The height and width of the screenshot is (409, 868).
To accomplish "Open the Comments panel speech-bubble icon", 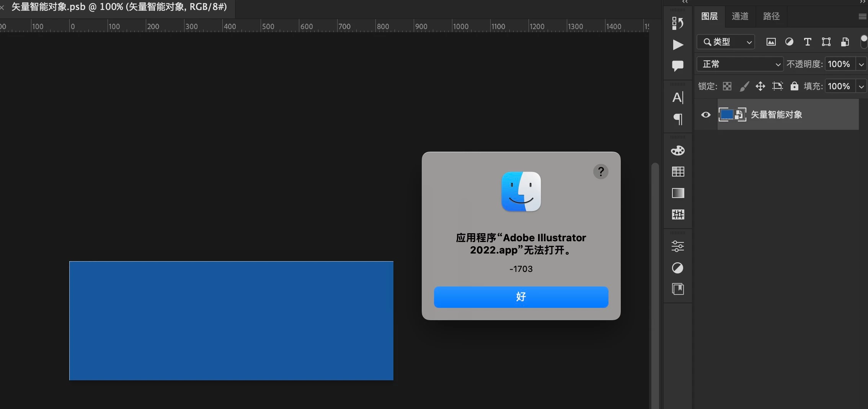I will (x=677, y=66).
